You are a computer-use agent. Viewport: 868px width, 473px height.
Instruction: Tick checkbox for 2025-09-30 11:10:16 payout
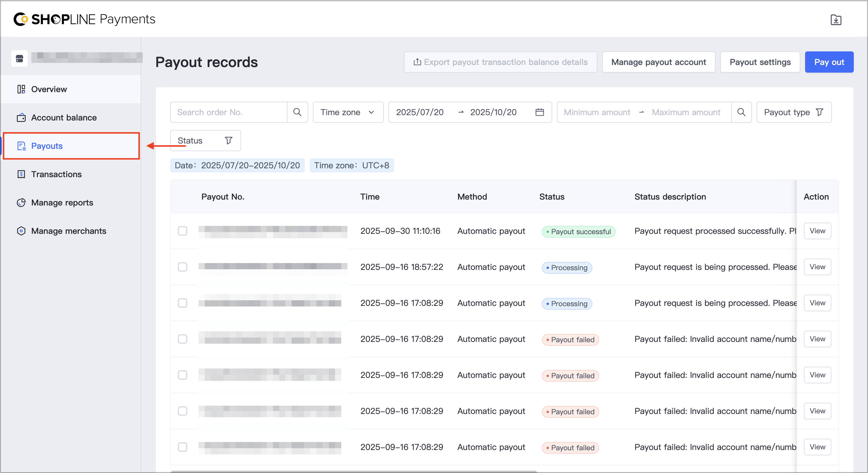pos(183,231)
